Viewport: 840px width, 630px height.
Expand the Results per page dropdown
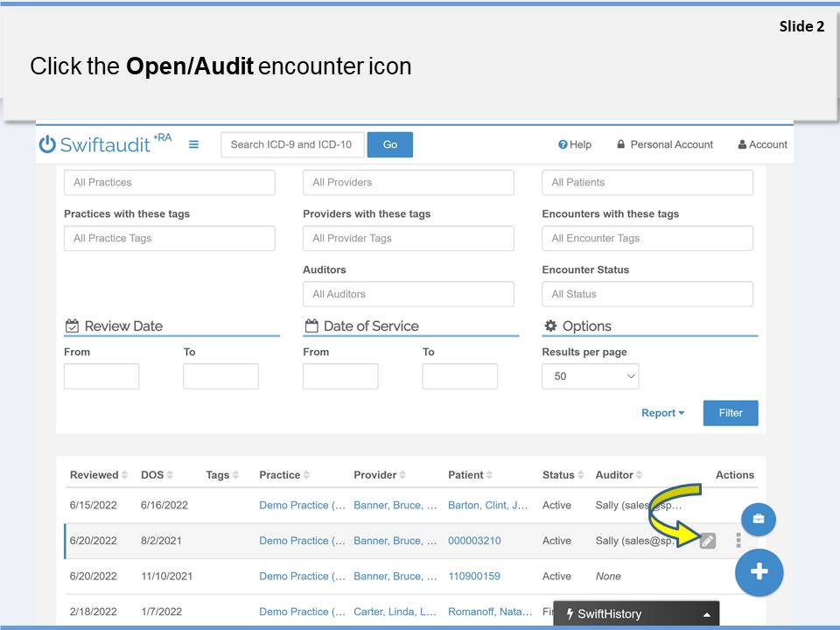(590, 376)
